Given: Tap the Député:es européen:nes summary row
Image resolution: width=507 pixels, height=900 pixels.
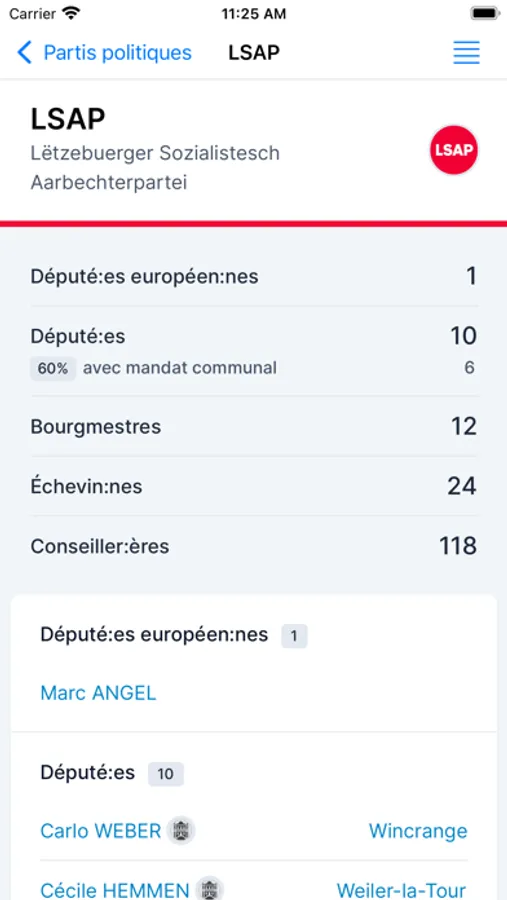Looking at the screenshot, I should (x=254, y=276).
